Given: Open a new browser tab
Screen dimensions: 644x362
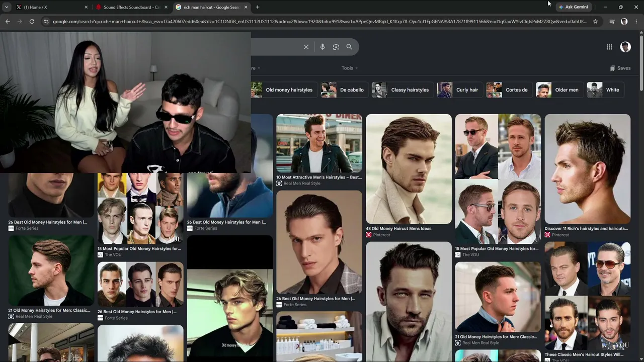Looking at the screenshot, I should coord(258,7).
